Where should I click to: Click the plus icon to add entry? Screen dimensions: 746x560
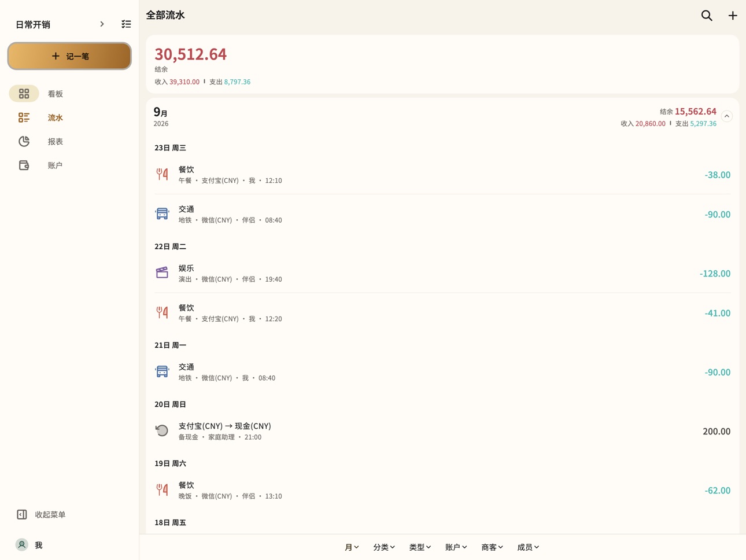click(x=733, y=16)
